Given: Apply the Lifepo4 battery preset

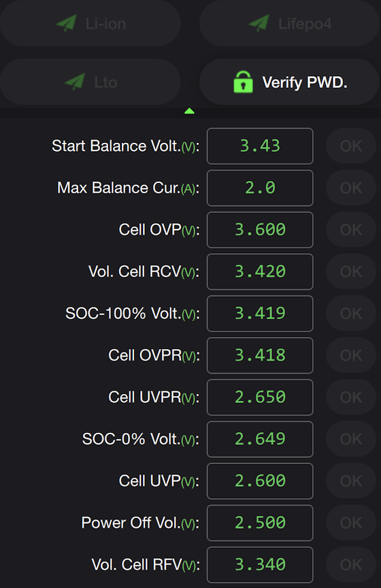Looking at the screenshot, I should click(290, 23).
